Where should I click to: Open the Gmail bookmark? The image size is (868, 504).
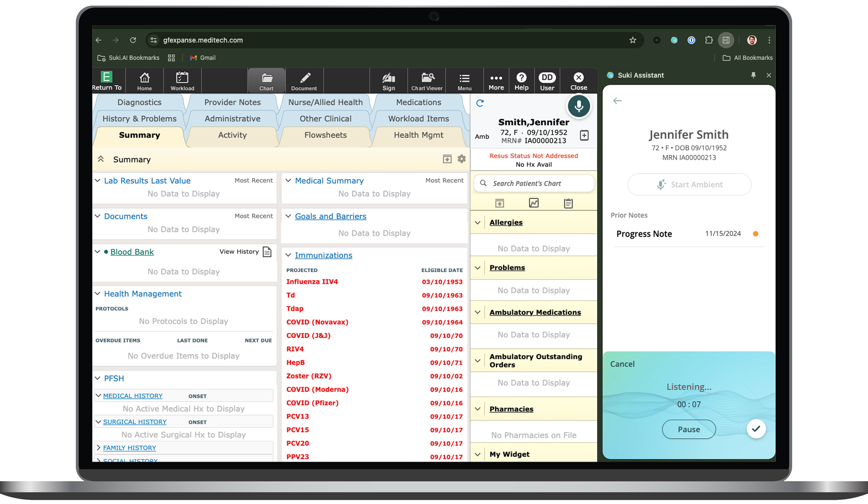(203, 58)
